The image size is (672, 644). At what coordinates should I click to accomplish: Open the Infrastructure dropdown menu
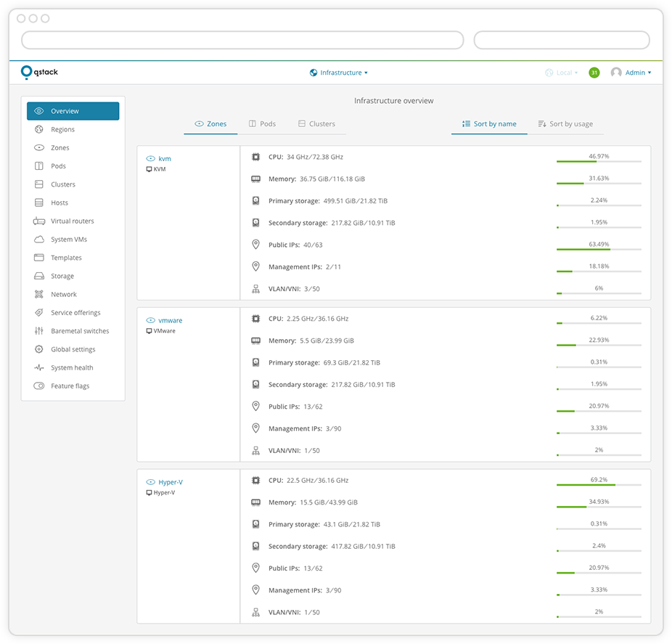pos(339,73)
